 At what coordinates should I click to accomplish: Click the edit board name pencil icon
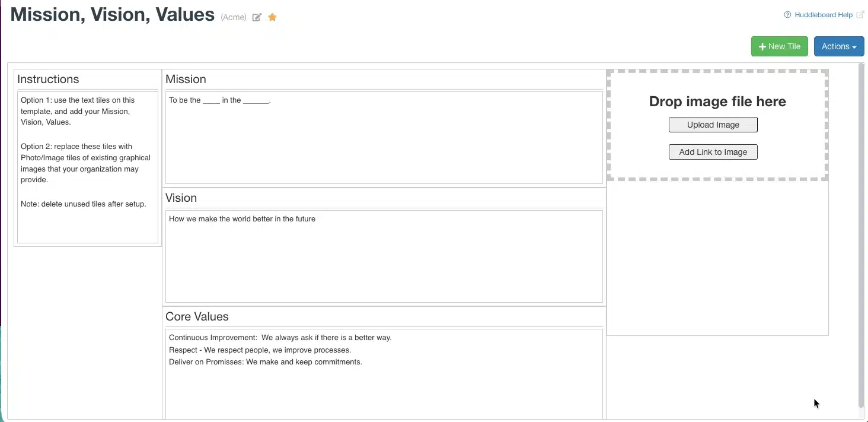257,17
